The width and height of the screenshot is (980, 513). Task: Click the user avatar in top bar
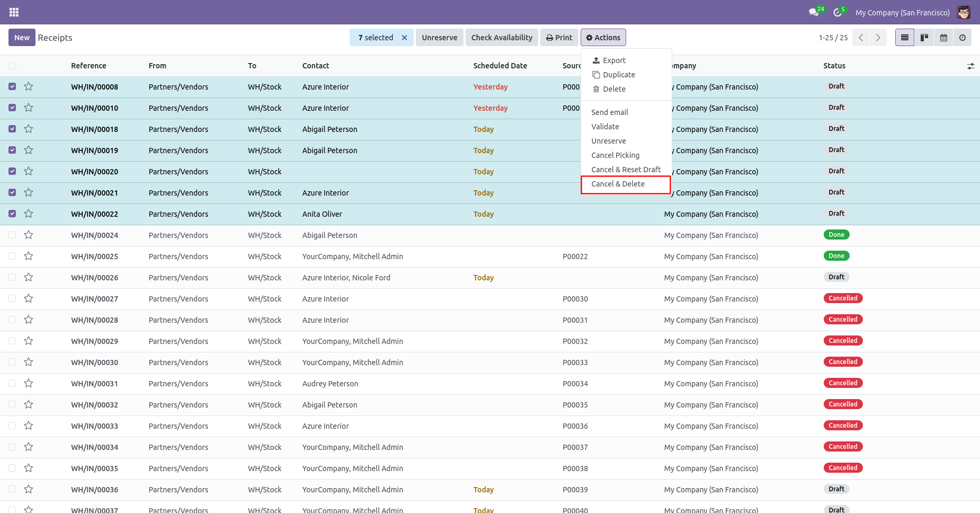pos(964,12)
